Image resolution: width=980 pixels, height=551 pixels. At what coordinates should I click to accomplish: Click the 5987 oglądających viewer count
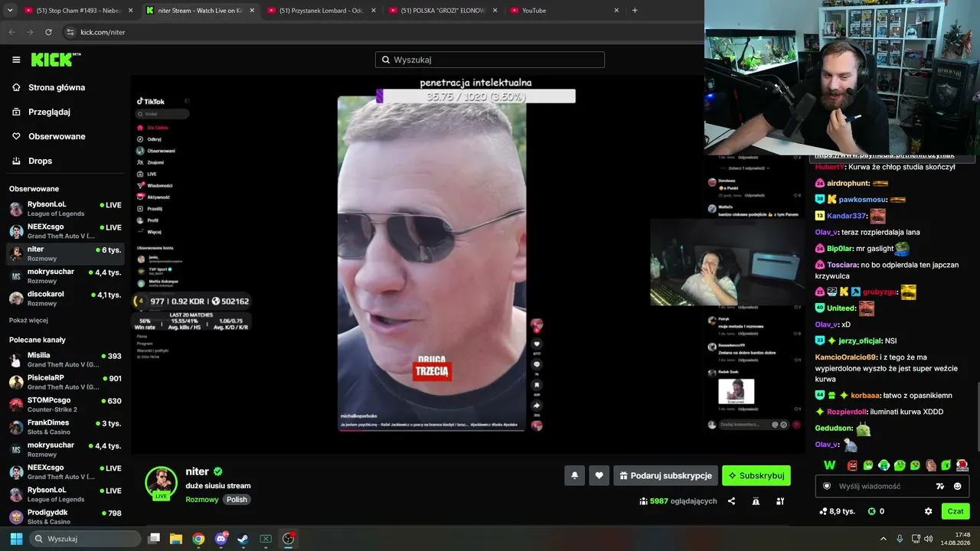point(678,501)
